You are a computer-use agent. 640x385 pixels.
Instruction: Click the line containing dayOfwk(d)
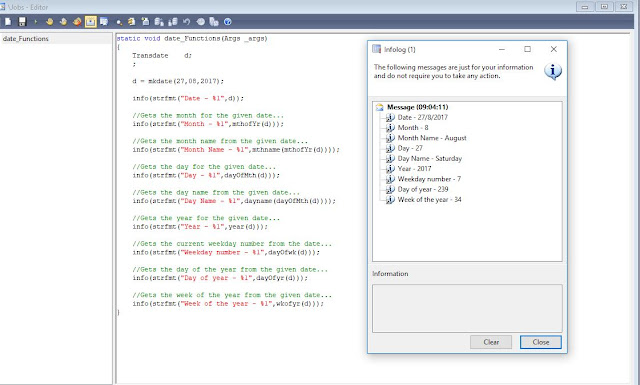coord(226,252)
